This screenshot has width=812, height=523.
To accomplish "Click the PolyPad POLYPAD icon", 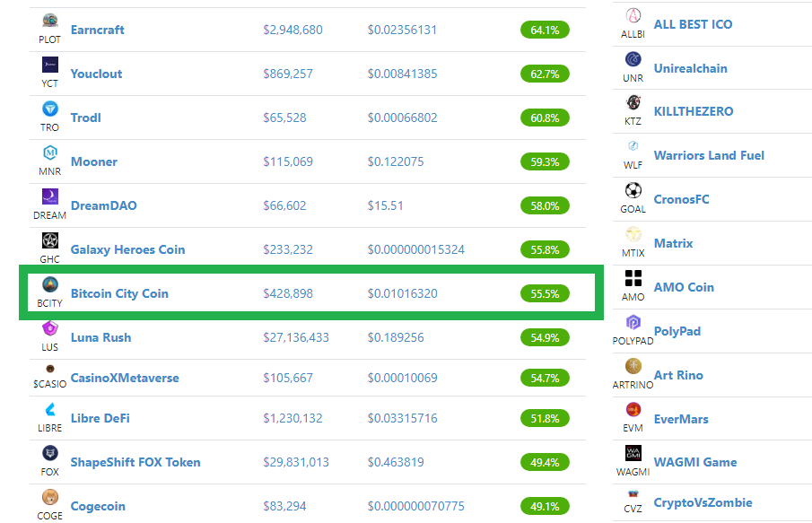I will tap(633, 323).
